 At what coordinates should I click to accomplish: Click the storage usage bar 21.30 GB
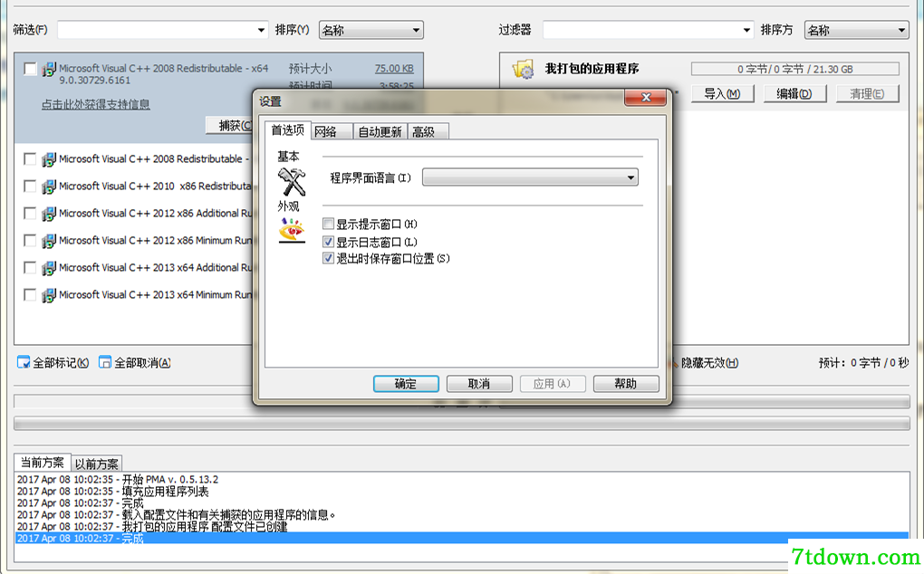click(x=795, y=69)
